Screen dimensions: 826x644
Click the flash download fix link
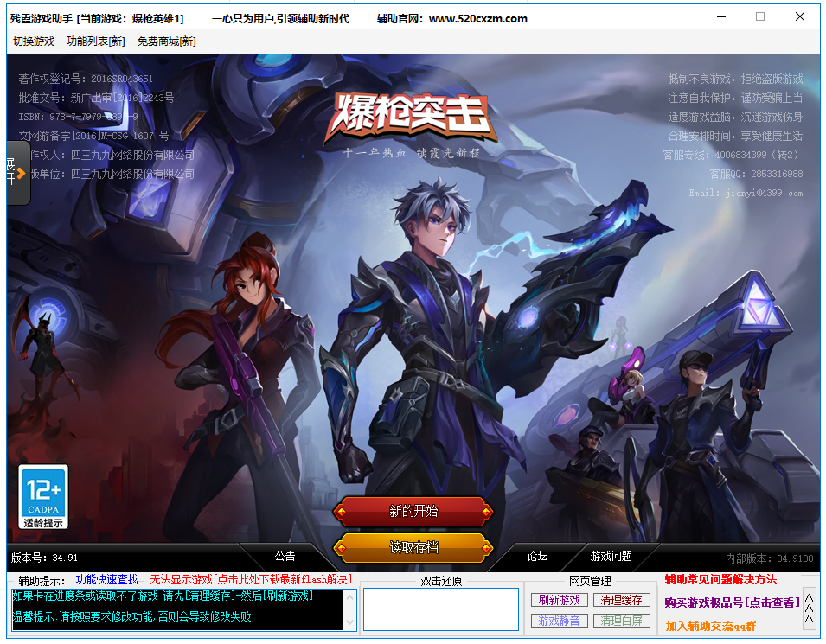coord(251,578)
